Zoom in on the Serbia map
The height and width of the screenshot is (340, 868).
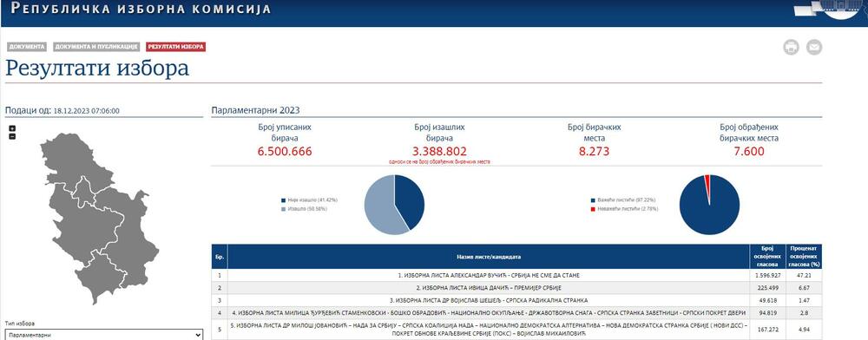pyautogui.click(x=12, y=129)
